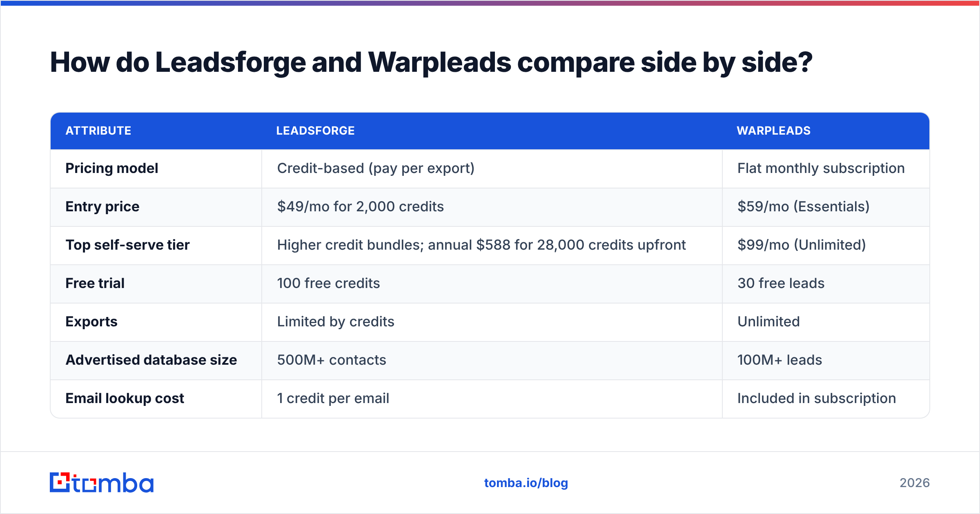Viewport: 980px width, 514px height.
Task: Select the 'Free trial' row label
Action: (95, 283)
